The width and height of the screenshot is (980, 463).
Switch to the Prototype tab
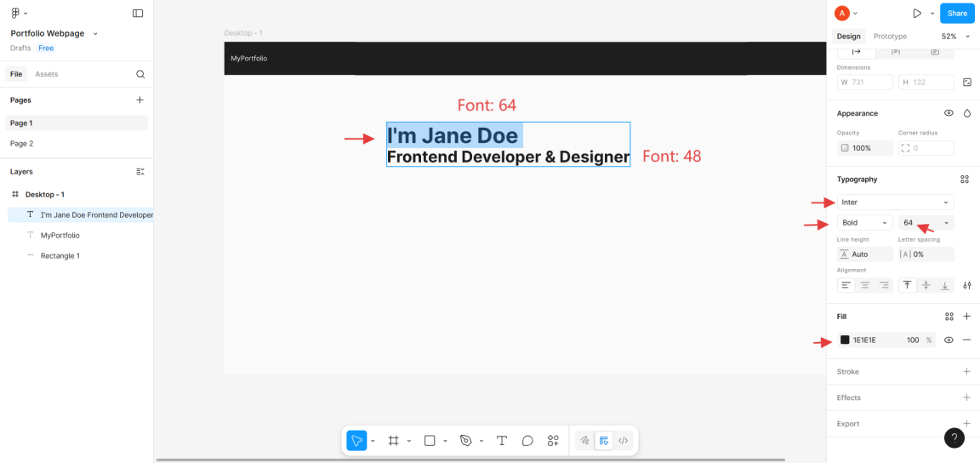point(890,37)
